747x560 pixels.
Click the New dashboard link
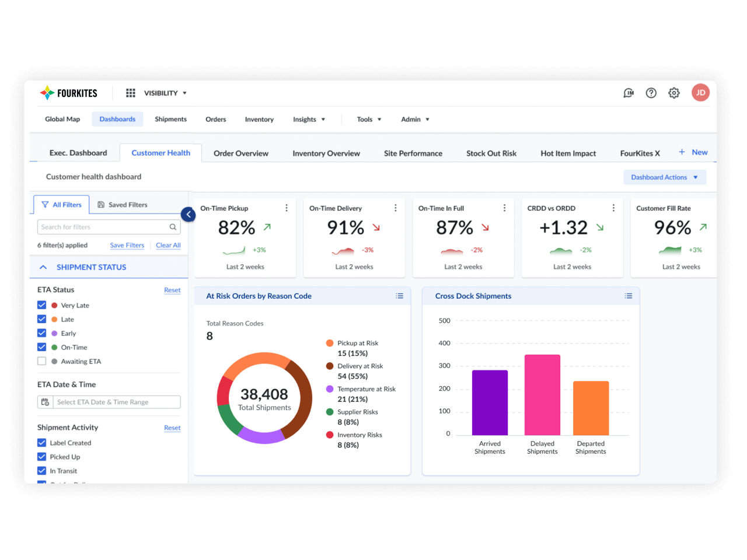coord(700,152)
